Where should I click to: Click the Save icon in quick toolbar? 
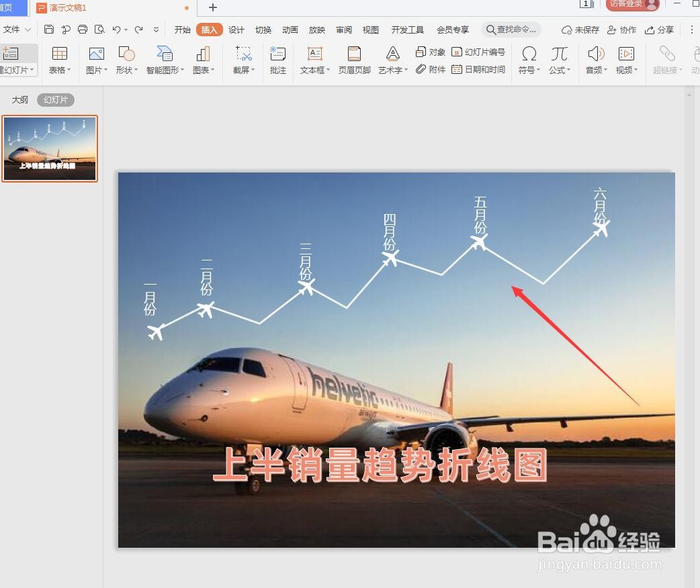49,30
